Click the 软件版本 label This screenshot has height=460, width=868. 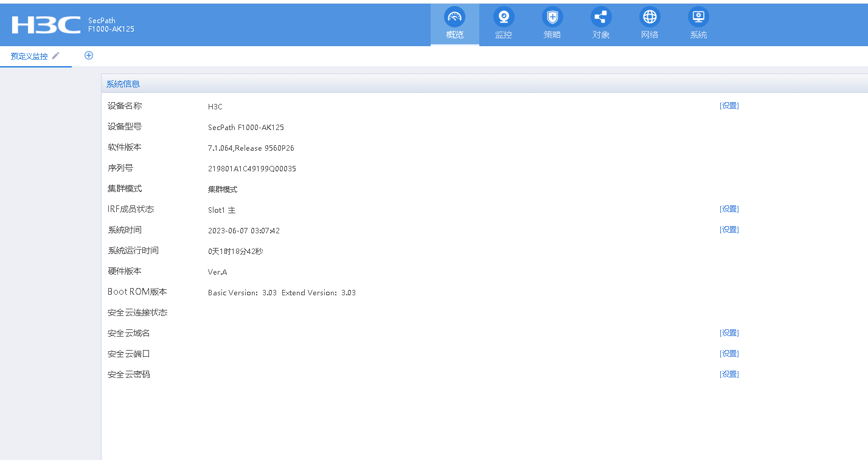[125, 147]
